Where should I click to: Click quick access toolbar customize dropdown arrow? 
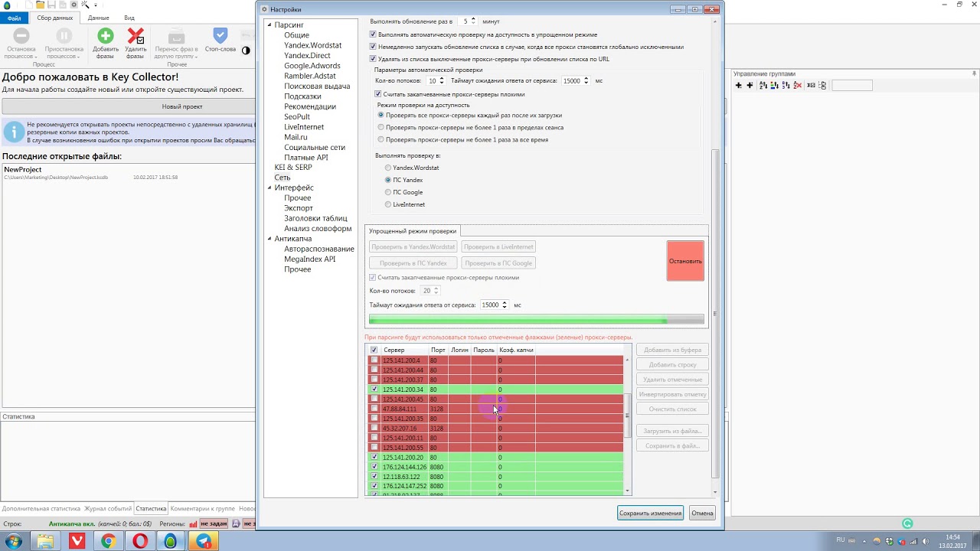[x=96, y=5]
